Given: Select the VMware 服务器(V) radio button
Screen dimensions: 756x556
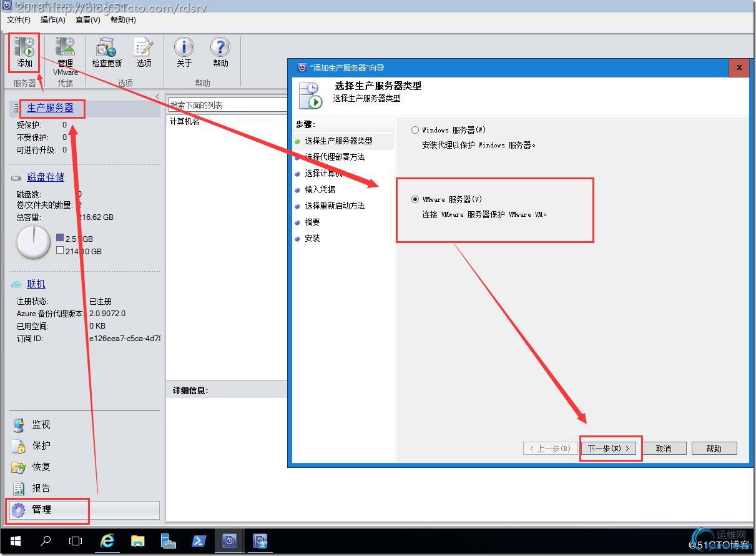Looking at the screenshot, I should pyautogui.click(x=415, y=199).
